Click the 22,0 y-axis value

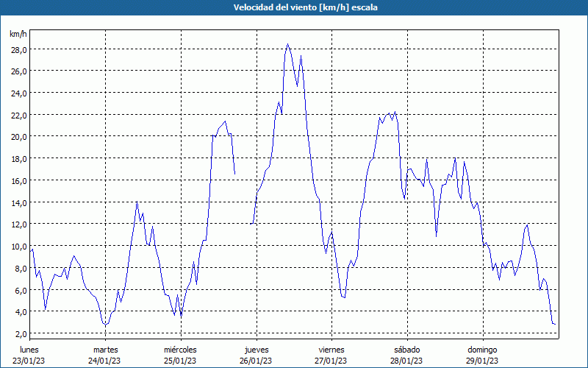point(18,115)
